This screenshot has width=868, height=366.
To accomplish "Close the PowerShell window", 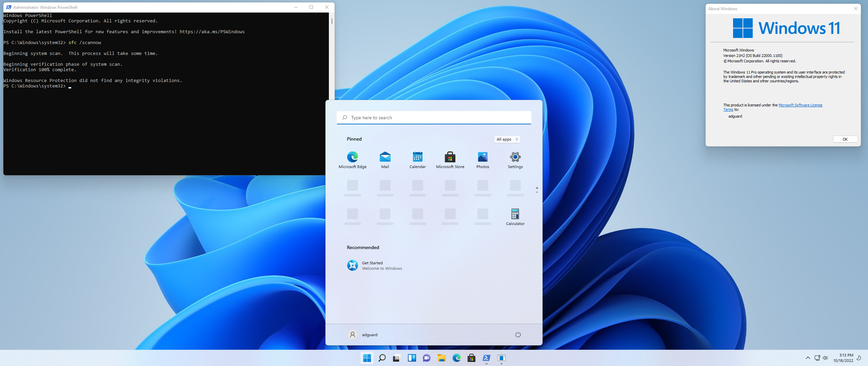I will point(327,7).
